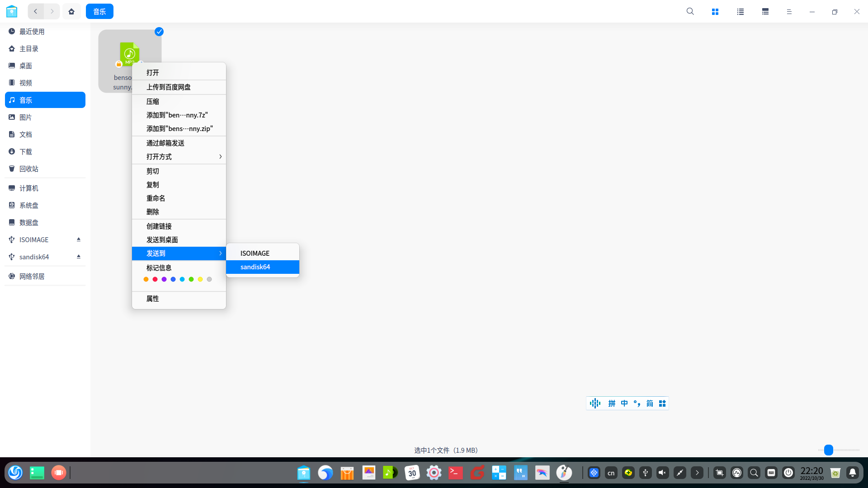This screenshot has width=868, height=488.
Task: Eject the sandisk64 drive
Action: tap(79, 257)
